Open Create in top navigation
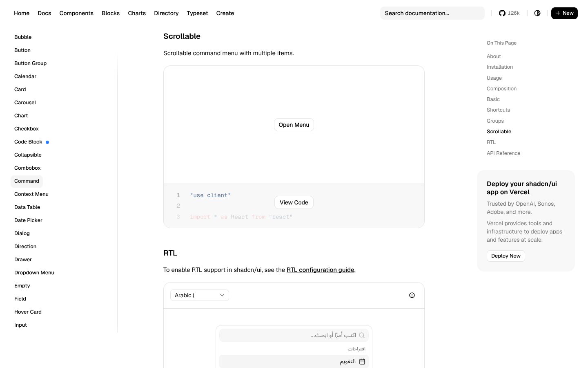The image size is (588, 368). [x=225, y=13]
